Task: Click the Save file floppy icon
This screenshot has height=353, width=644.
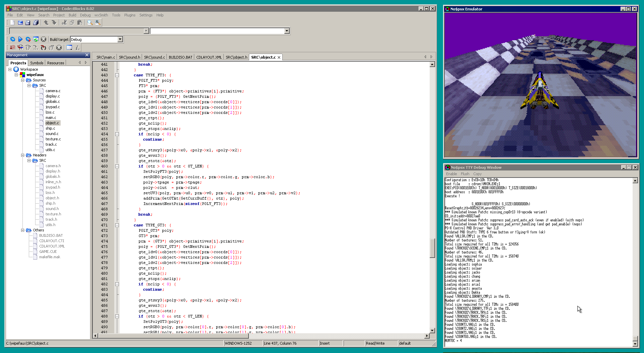Action: [28, 22]
